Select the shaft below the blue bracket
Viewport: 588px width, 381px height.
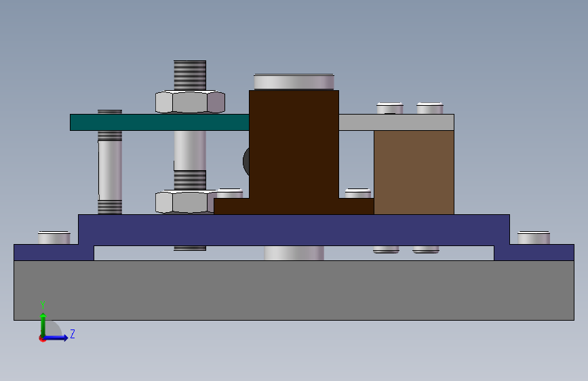point(294,253)
